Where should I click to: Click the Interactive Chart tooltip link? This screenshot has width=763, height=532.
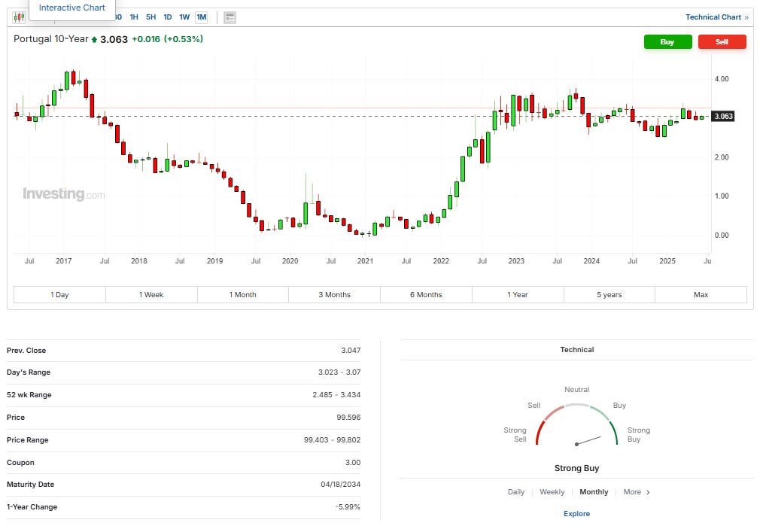72,8
